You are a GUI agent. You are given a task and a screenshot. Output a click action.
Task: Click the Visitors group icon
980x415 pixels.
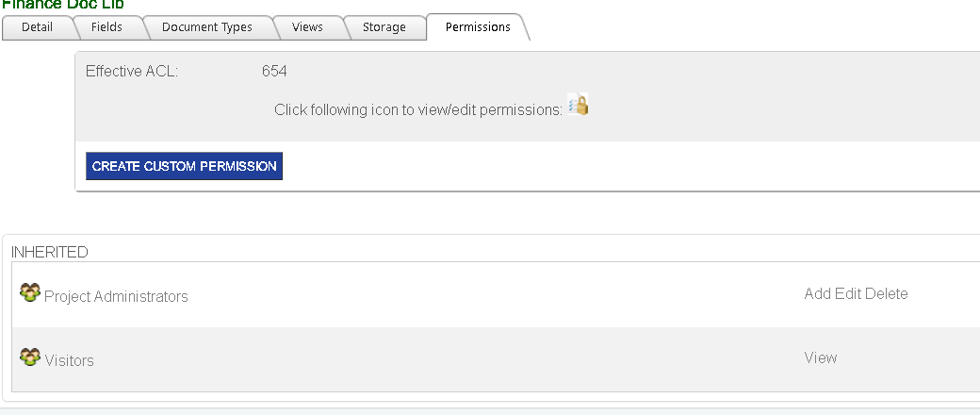(30, 357)
